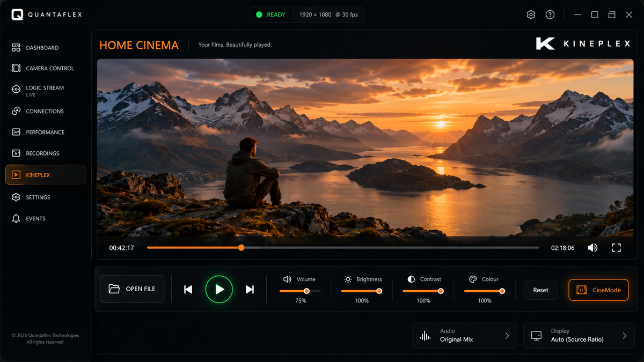644x362 pixels.
Task: Open Logic Stream live view
Action: (46, 90)
